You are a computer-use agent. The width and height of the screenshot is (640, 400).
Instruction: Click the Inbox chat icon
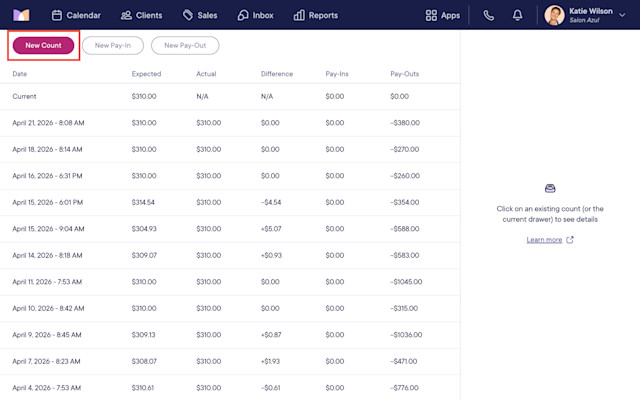(x=243, y=16)
